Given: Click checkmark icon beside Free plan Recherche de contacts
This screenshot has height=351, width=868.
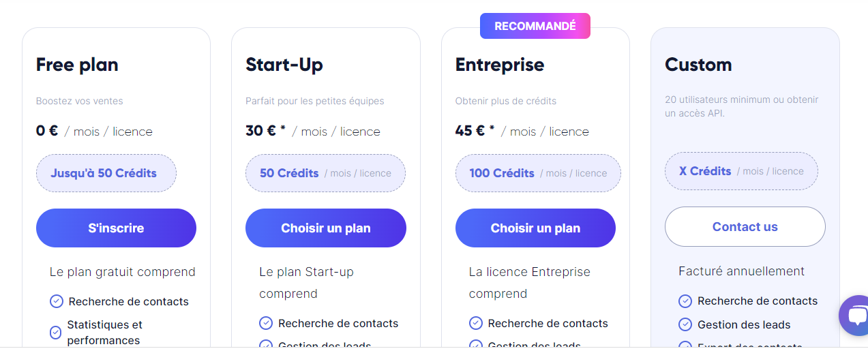Looking at the screenshot, I should 57,301.
